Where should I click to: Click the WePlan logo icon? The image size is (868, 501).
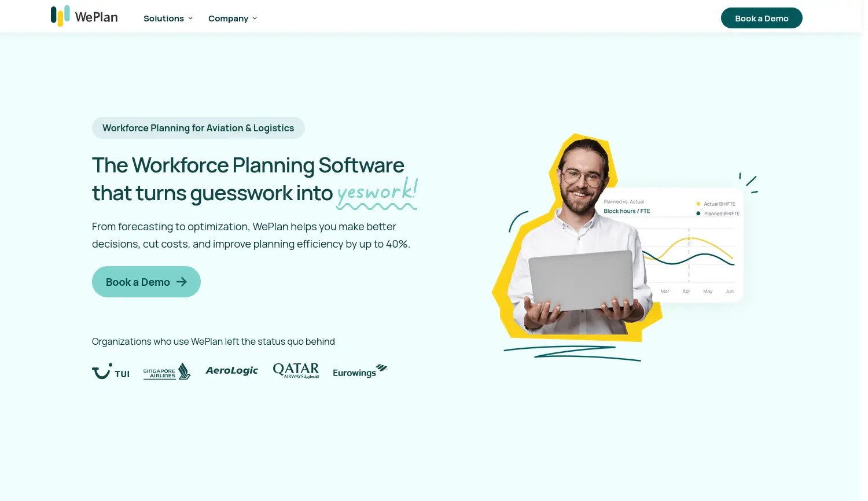click(60, 16)
